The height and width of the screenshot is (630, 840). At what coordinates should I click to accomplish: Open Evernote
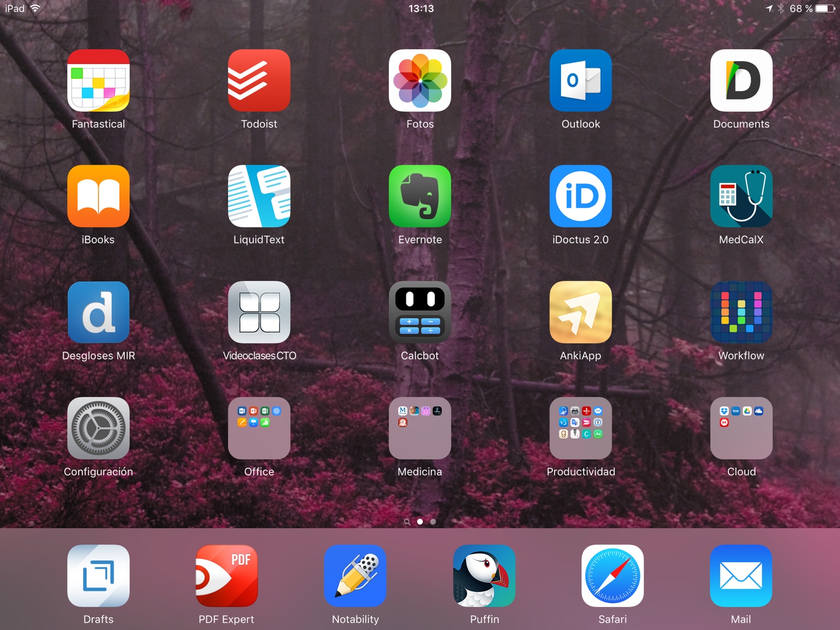tap(420, 196)
